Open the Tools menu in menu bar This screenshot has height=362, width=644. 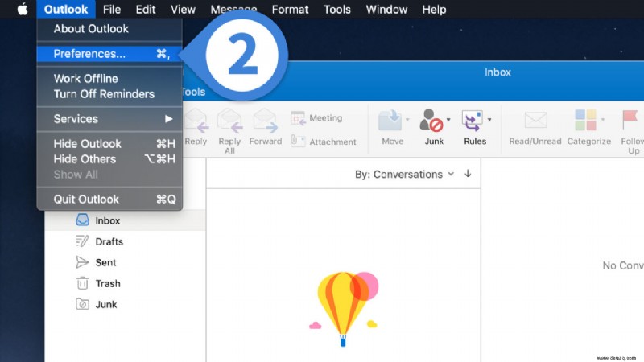pos(336,9)
